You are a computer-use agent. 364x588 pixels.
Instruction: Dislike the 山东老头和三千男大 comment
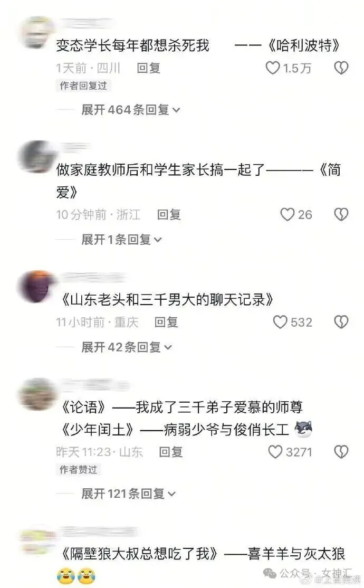click(x=341, y=322)
